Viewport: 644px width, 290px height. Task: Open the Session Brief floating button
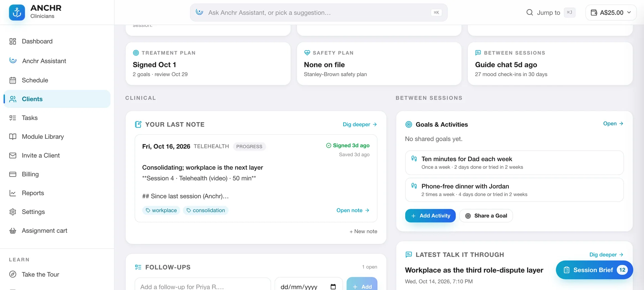click(594, 270)
